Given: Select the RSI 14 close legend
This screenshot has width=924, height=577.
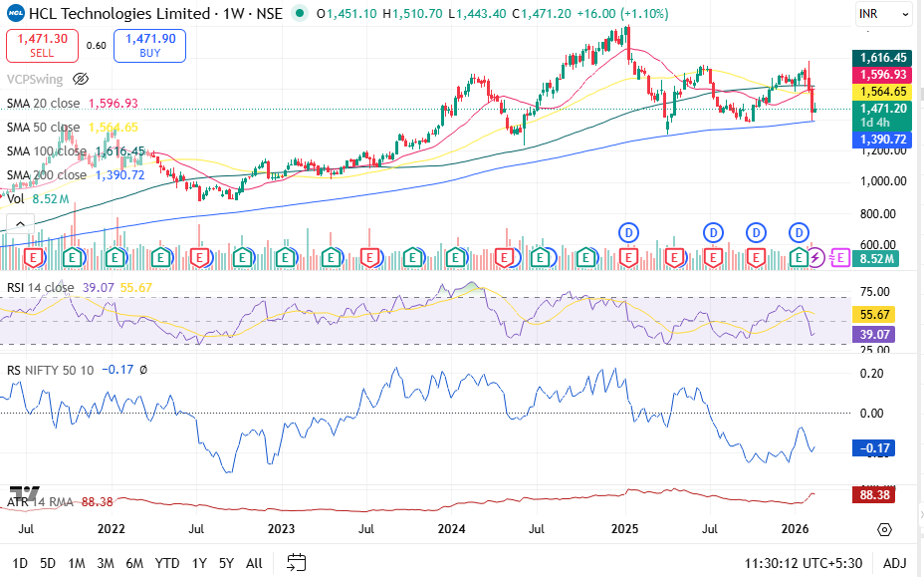Looking at the screenshot, I should (40, 287).
